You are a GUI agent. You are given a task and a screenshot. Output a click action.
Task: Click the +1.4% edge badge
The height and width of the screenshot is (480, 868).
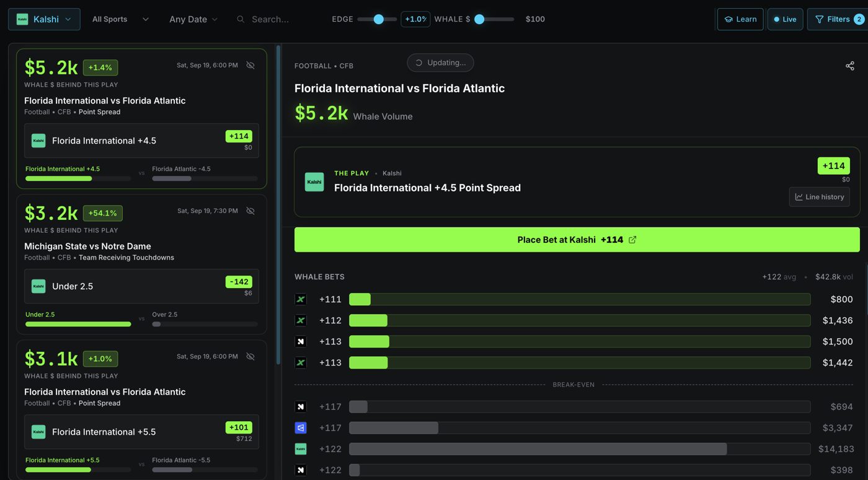(x=100, y=68)
